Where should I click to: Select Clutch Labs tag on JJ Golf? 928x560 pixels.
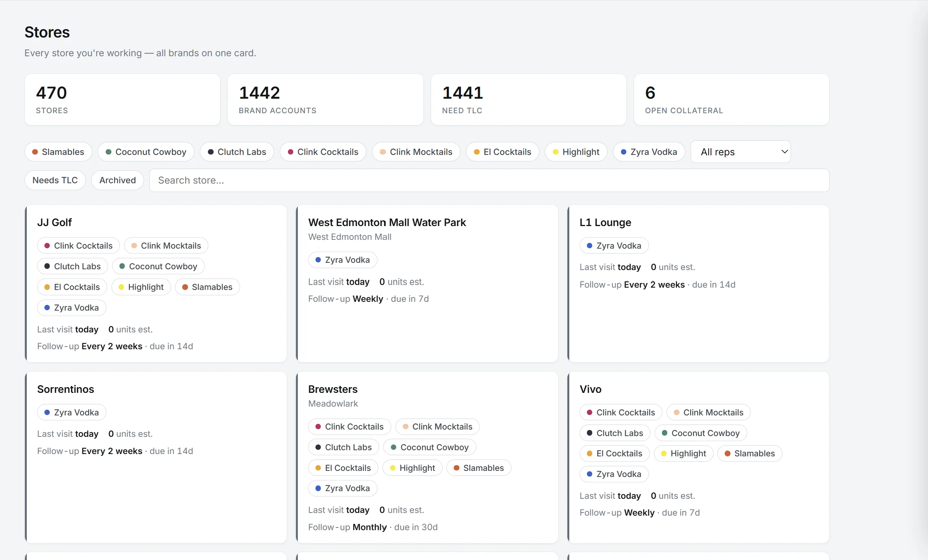pos(73,266)
